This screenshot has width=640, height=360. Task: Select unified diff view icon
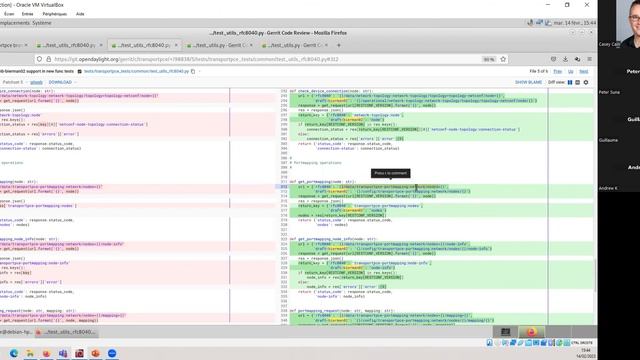pyautogui.click(x=578, y=82)
